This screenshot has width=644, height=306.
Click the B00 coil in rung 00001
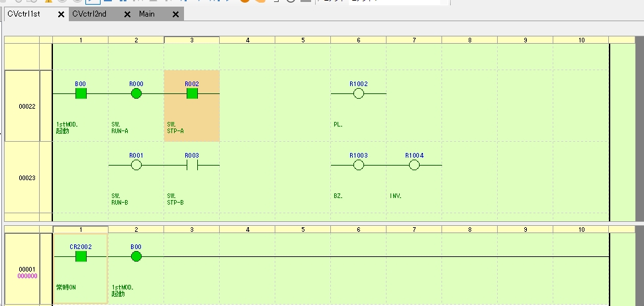click(136, 256)
